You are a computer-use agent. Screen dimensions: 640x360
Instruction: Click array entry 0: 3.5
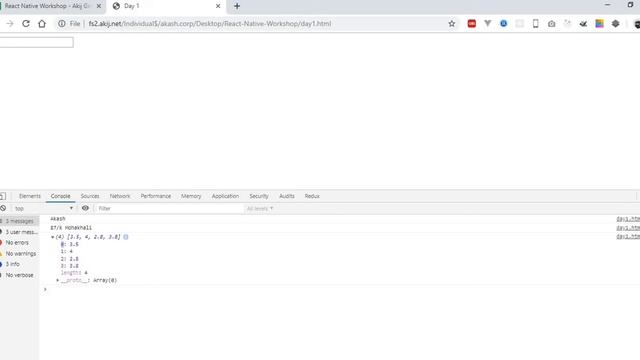click(x=69, y=244)
